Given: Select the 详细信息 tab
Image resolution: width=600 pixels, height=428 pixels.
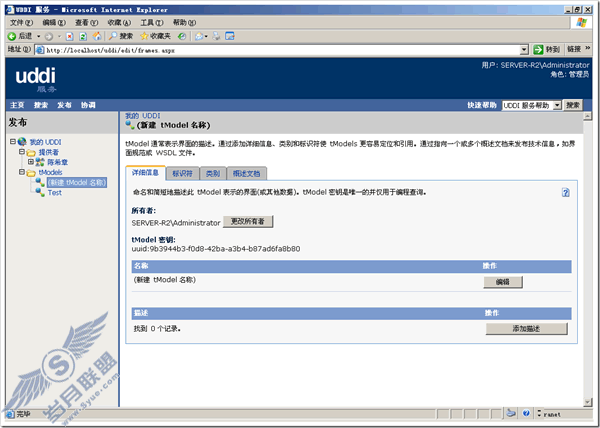Looking at the screenshot, I should pos(145,173).
